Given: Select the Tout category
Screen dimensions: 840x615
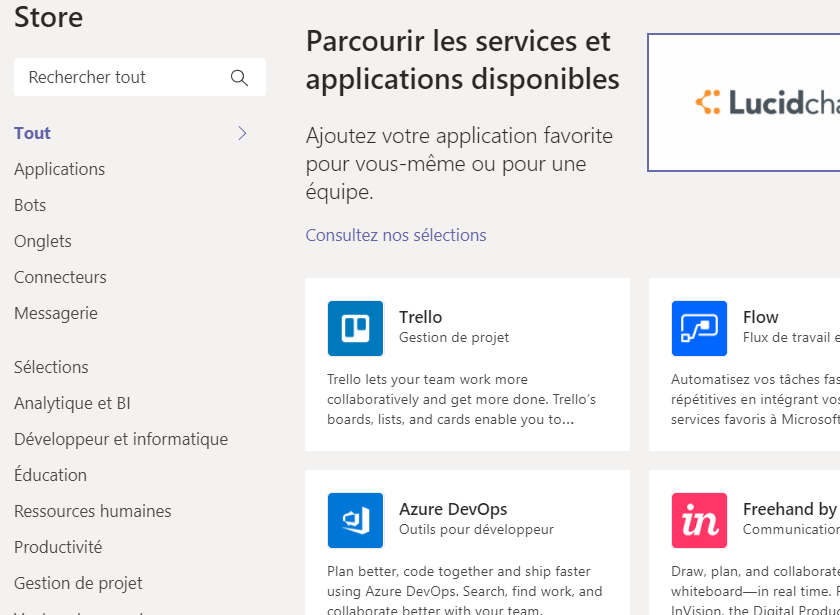Looking at the screenshot, I should click(x=32, y=133).
